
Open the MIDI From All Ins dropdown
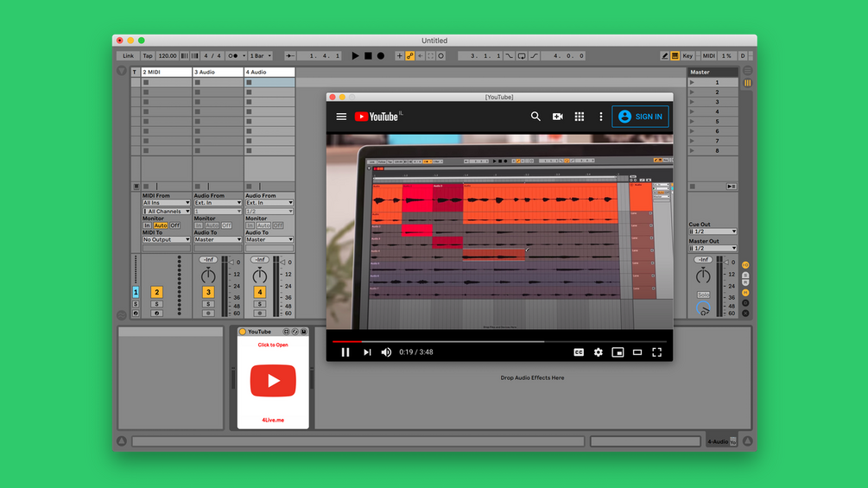[166, 203]
